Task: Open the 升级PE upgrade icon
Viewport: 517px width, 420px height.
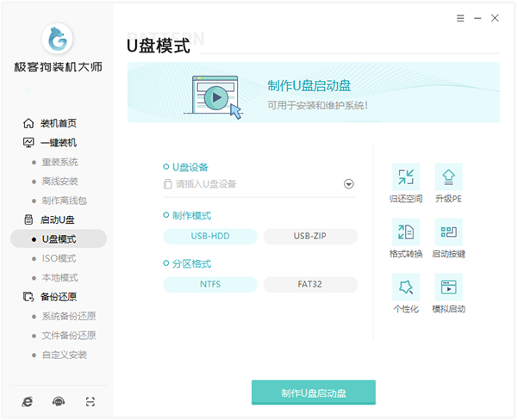Action: (x=448, y=177)
